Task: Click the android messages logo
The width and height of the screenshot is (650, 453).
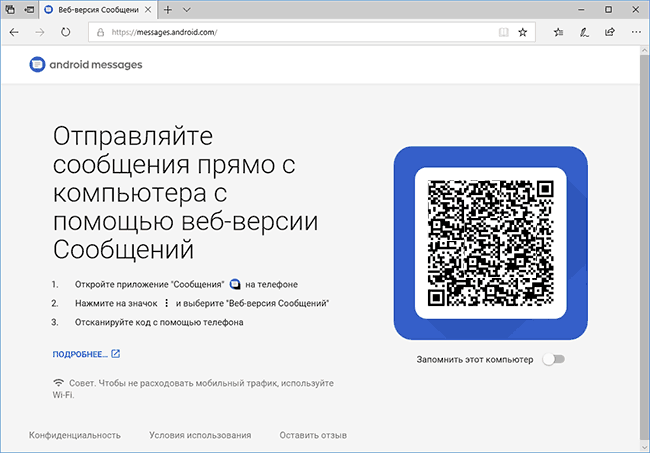Action: click(86, 64)
